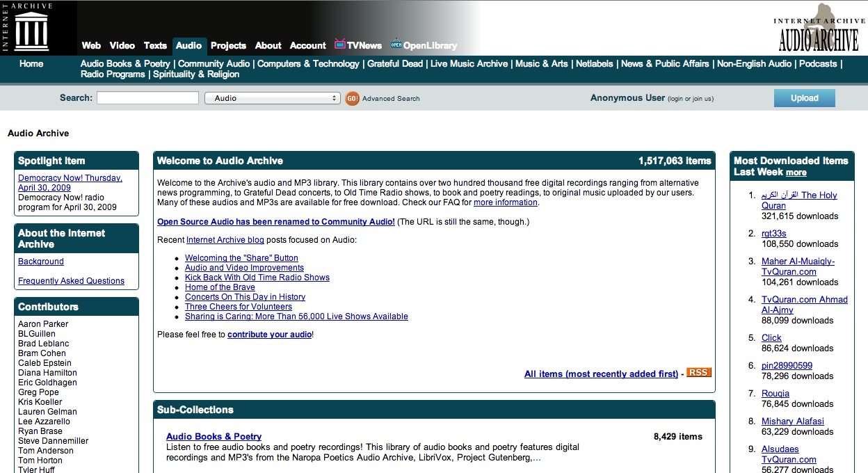Open TvQuran.com Ahmad Al-Ajmy item

tap(805, 305)
